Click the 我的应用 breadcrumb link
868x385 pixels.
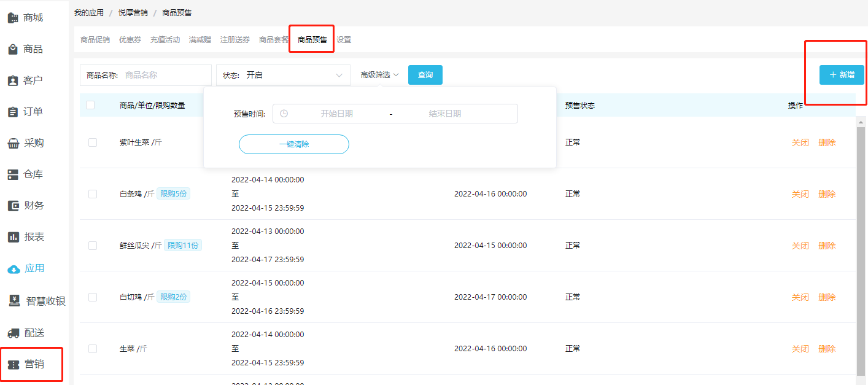coord(89,12)
